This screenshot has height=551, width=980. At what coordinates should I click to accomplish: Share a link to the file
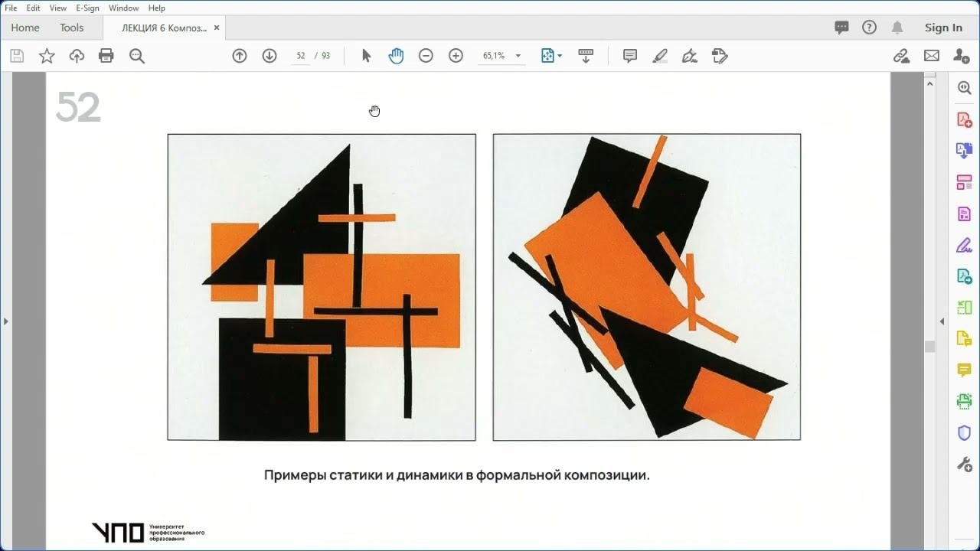[901, 56]
